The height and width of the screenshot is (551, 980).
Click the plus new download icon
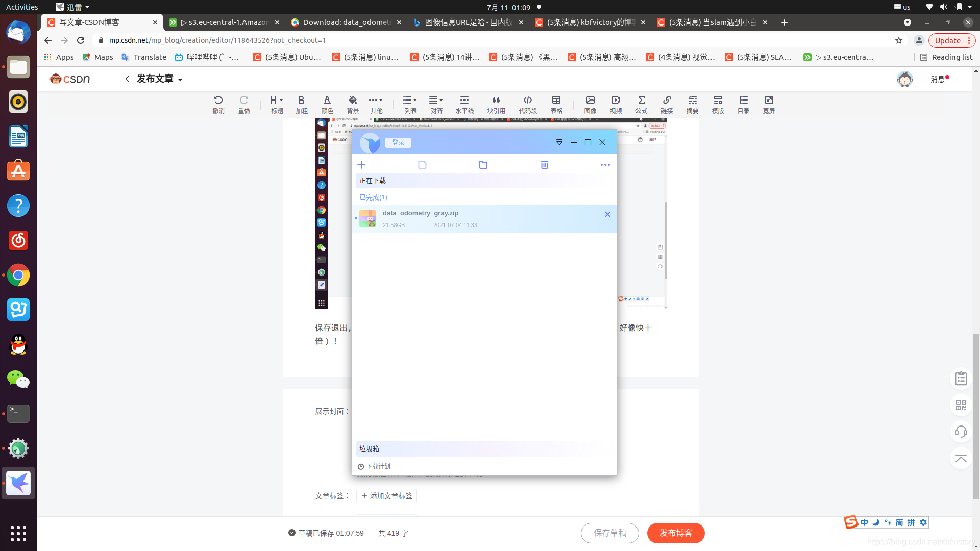361,165
